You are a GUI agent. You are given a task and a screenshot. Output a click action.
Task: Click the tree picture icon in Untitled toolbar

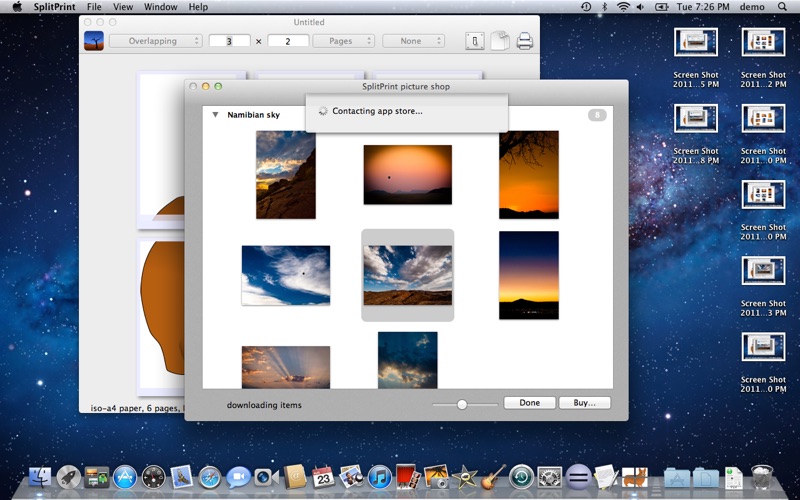(x=94, y=41)
